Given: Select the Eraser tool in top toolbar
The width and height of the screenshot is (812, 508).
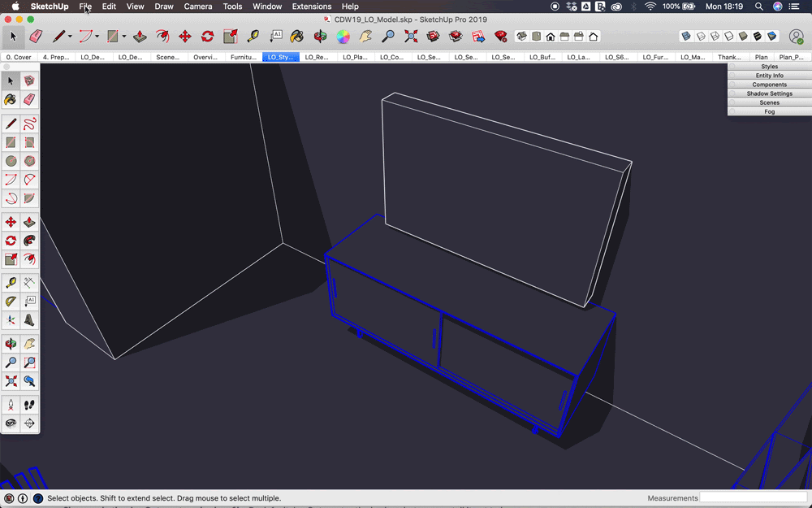Looking at the screenshot, I should pos(36,37).
